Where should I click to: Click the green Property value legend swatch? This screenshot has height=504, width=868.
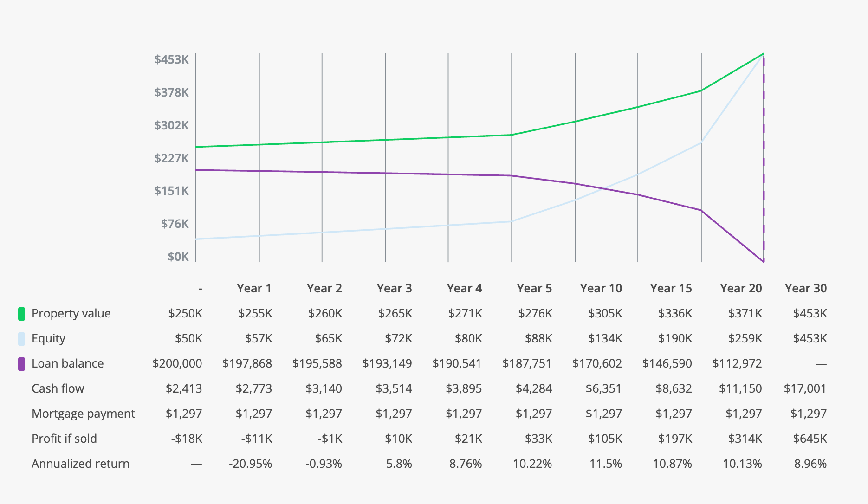pos(21,314)
